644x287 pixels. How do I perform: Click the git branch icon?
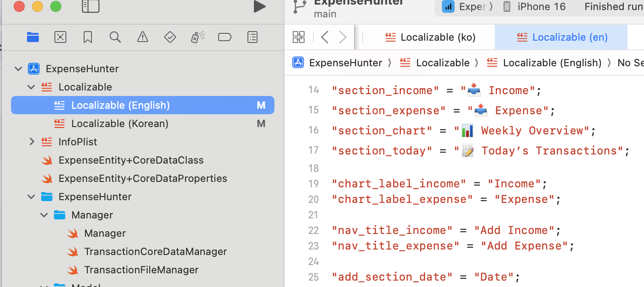click(300, 6)
